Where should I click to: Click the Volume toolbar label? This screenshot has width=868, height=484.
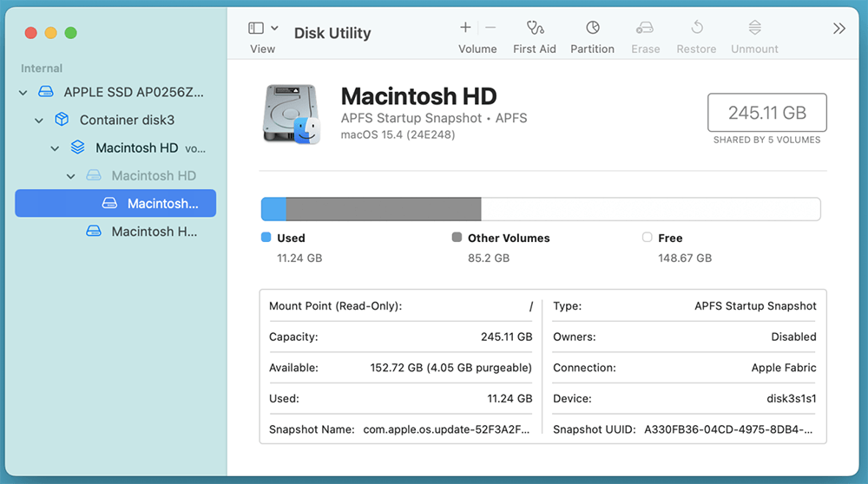[x=477, y=49]
